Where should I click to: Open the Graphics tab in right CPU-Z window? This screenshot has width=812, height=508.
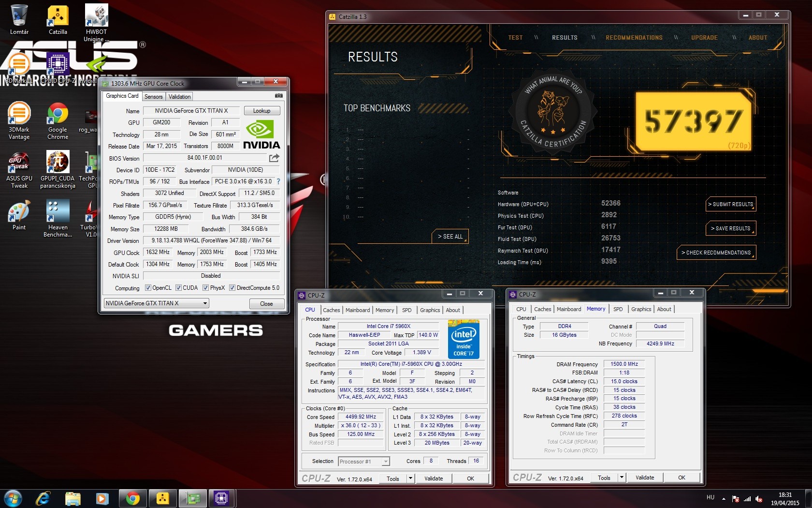(x=641, y=309)
